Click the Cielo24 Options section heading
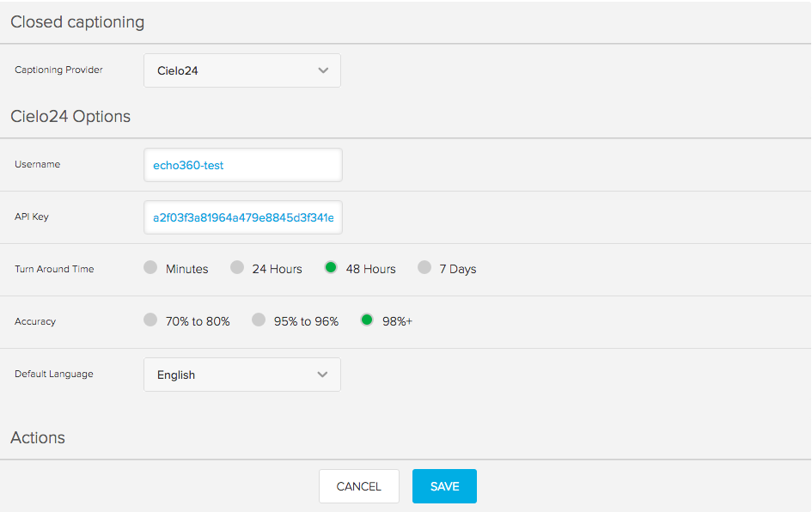The image size is (812, 512). tap(70, 117)
